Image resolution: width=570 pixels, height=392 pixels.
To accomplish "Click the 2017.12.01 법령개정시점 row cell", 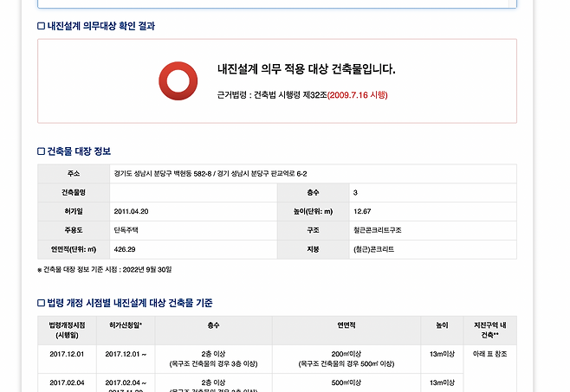I will [x=67, y=354].
